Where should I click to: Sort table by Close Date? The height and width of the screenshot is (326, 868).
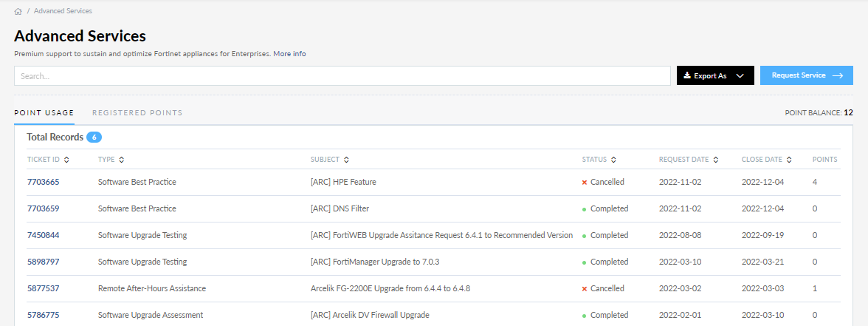789,160
